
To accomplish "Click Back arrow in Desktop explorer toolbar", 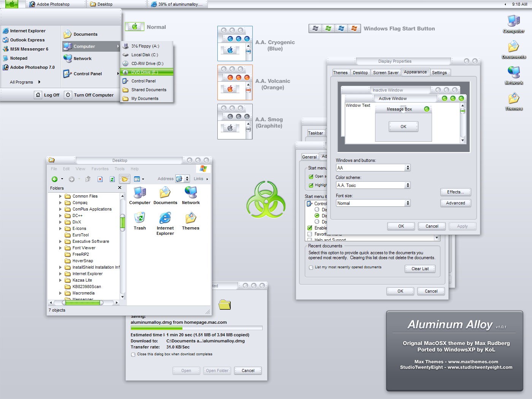I will click(55, 179).
